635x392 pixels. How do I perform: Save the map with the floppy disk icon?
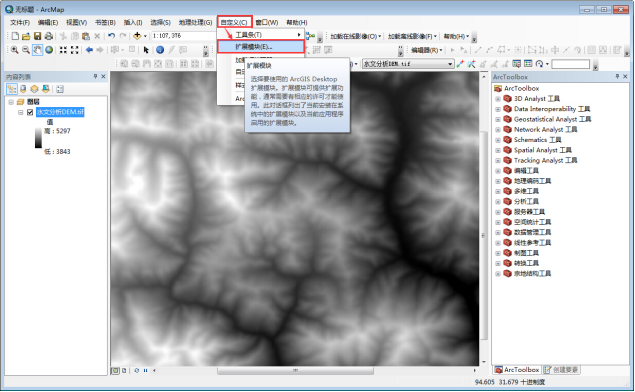pos(37,36)
